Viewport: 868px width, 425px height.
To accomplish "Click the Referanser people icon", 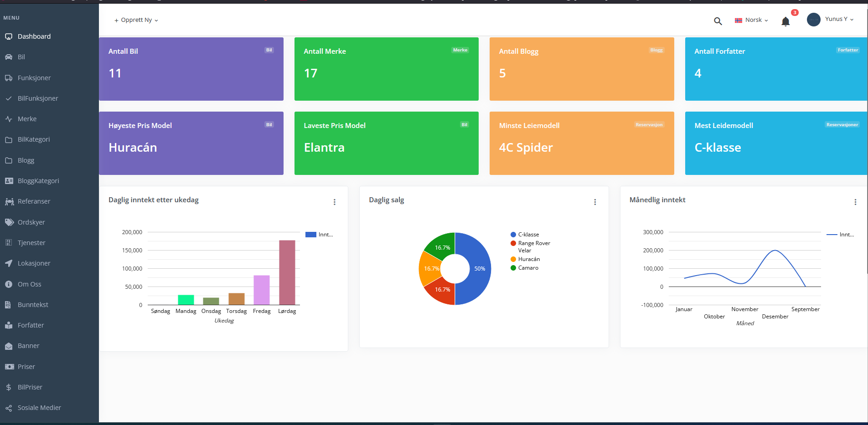I will point(9,201).
